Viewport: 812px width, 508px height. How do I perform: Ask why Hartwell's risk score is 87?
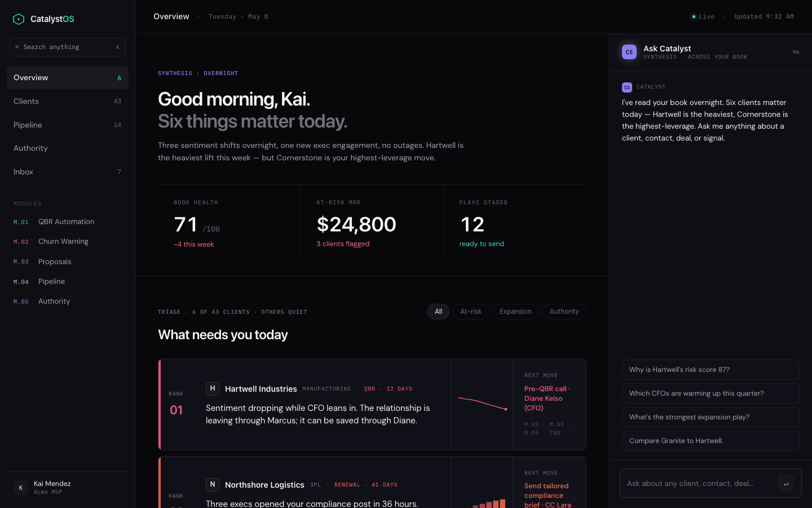click(710, 370)
